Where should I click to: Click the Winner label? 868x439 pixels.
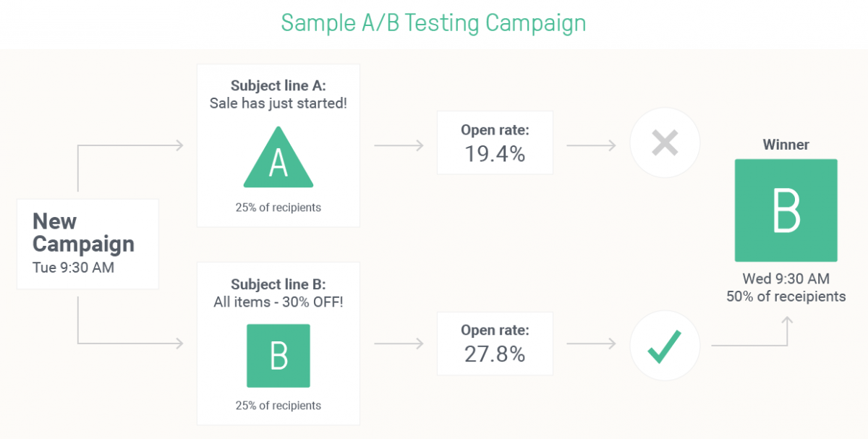pyautogui.click(x=786, y=145)
